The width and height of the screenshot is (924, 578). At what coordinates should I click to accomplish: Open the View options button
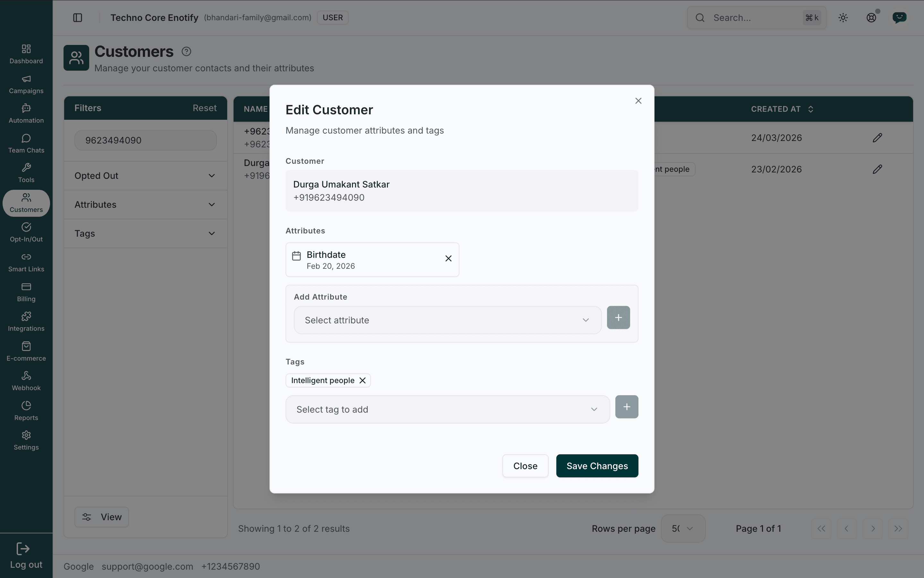(x=102, y=517)
